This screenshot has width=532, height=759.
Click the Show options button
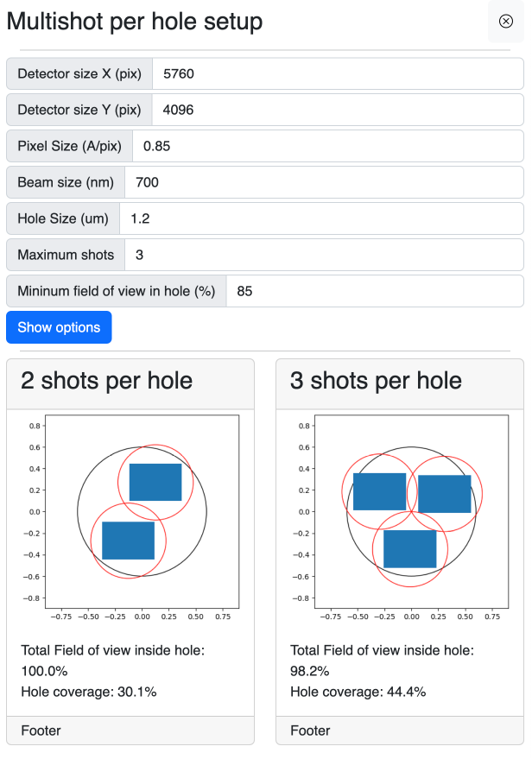(x=58, y=327)
